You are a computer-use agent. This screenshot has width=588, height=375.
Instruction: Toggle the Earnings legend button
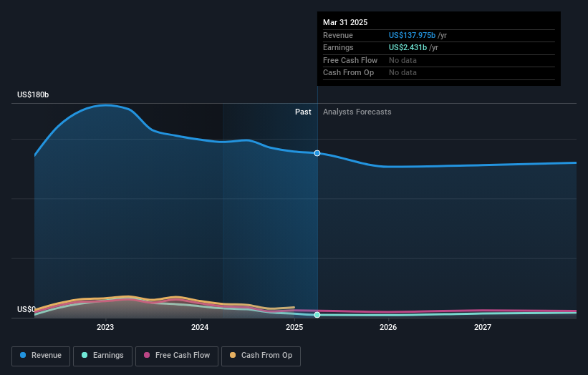[102, 356]
